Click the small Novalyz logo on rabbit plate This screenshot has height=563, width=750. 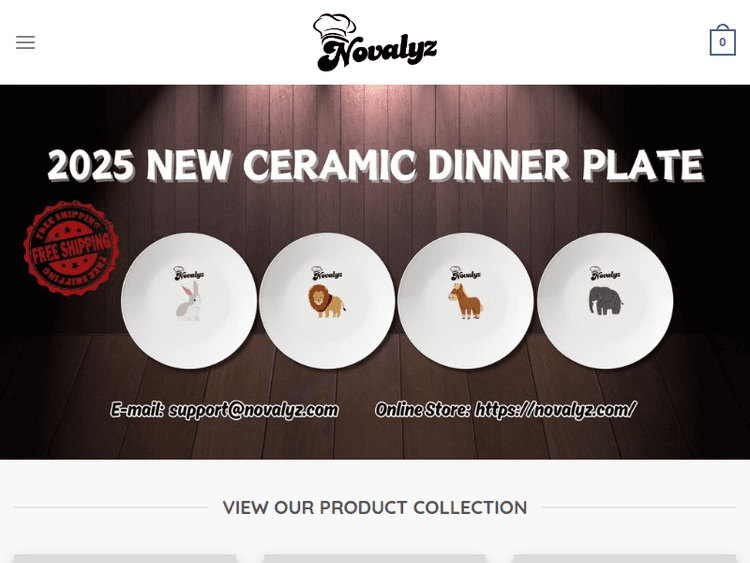[189, 274]
